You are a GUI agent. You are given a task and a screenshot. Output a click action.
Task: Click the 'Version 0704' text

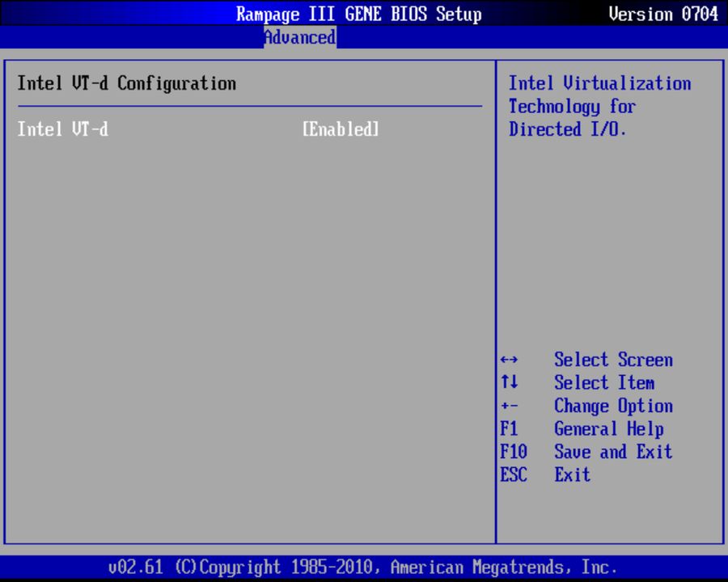[663, 14]
